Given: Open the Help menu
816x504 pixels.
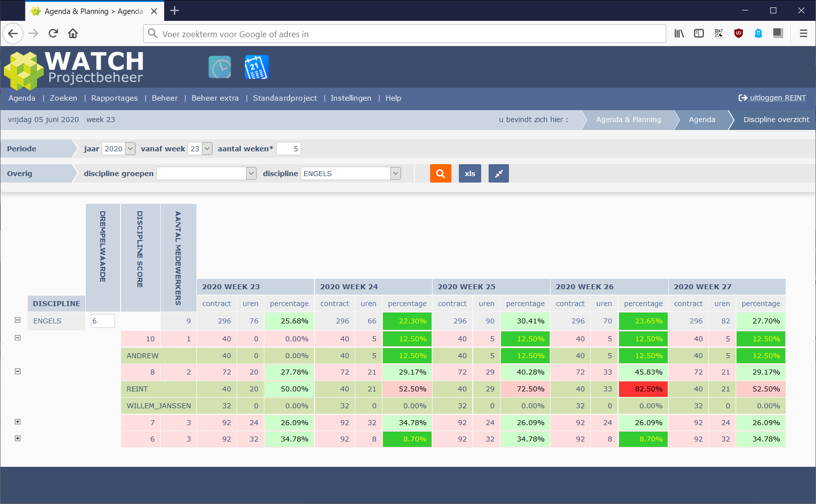Looking at the screenshot, I should [x=393, y=98].
